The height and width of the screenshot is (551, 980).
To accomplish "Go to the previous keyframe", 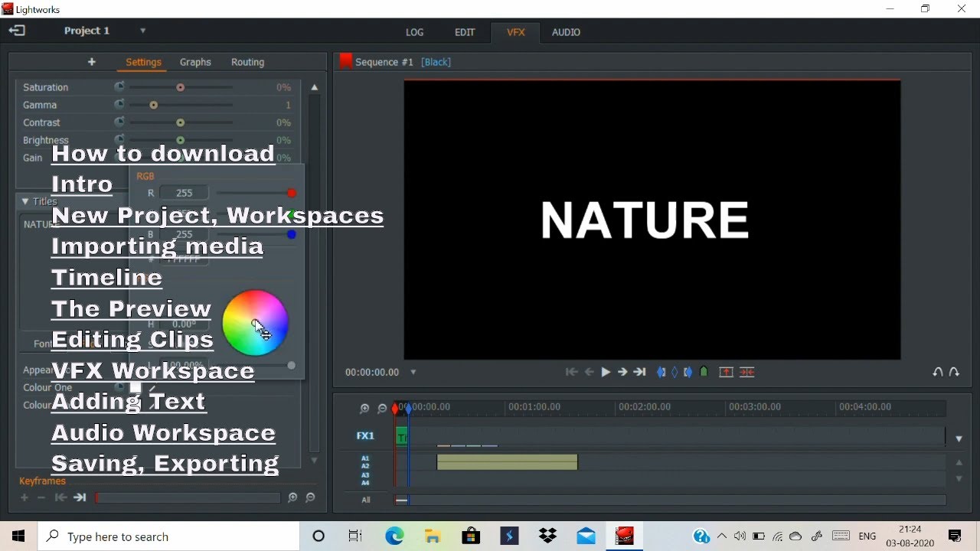I will point(60,498).
